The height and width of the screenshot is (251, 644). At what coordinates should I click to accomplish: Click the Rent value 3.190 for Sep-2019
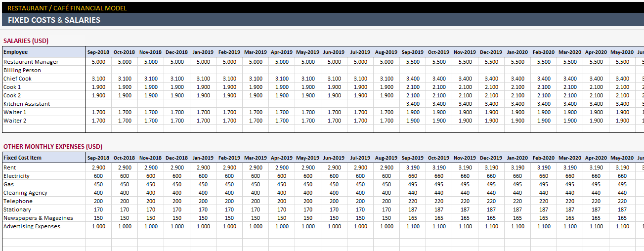(413, 167)
